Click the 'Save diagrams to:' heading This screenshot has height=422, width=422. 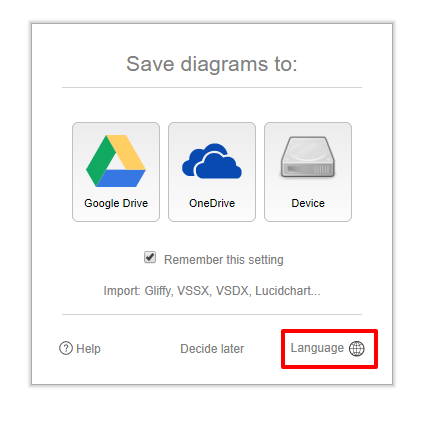212,64
